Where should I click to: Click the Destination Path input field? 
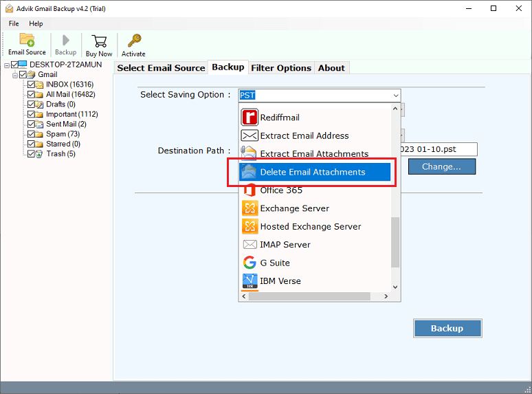[439, 149]
